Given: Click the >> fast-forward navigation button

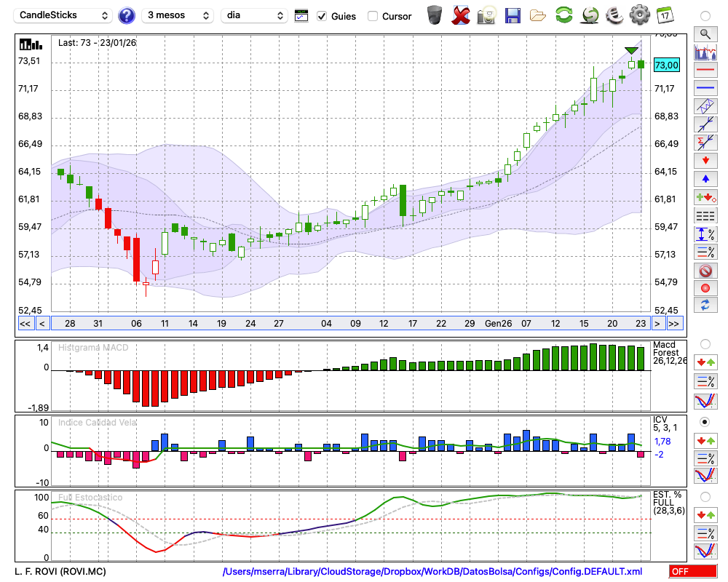Looking at the screenshot, I should point(674,324).
